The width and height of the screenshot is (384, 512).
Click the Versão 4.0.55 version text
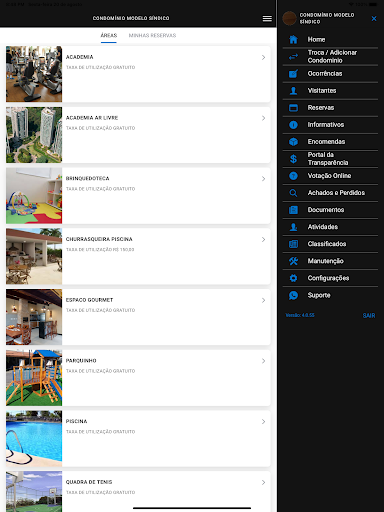coord(300,315)
